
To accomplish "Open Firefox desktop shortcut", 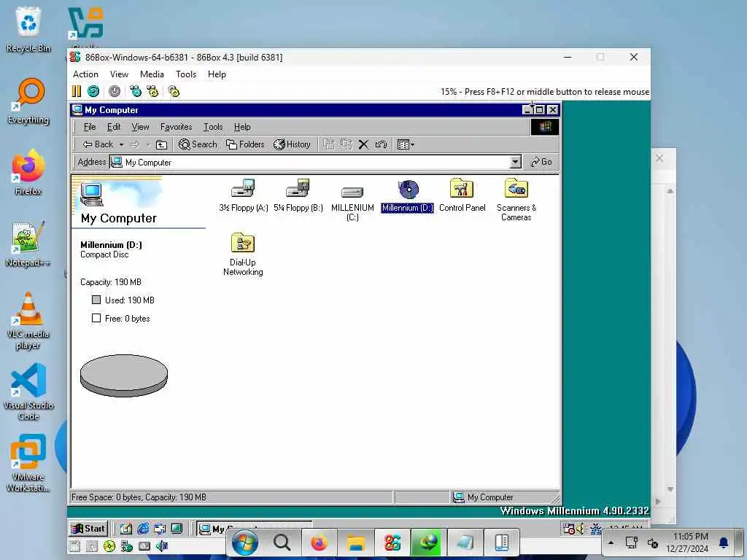I will click(28, 172).
